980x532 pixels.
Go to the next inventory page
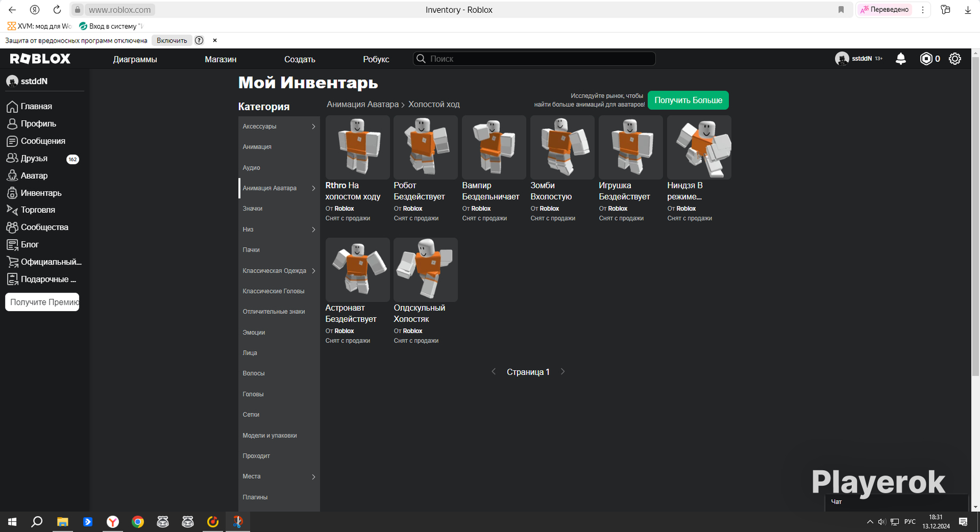click(563, 372)
